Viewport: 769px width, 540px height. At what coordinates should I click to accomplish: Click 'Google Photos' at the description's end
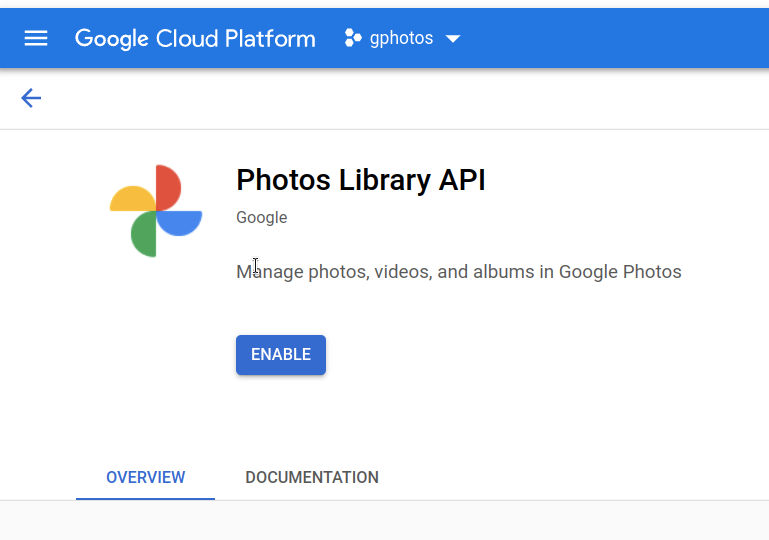point(620,271)
